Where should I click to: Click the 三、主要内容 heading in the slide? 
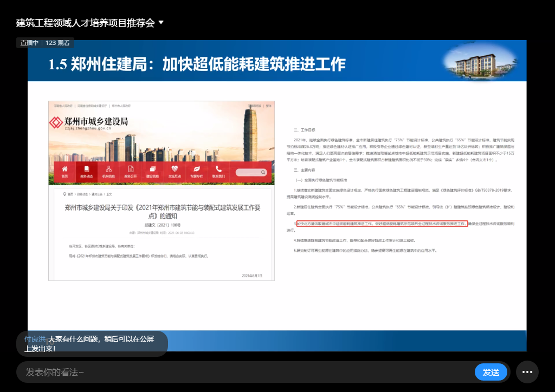[304, 170]
